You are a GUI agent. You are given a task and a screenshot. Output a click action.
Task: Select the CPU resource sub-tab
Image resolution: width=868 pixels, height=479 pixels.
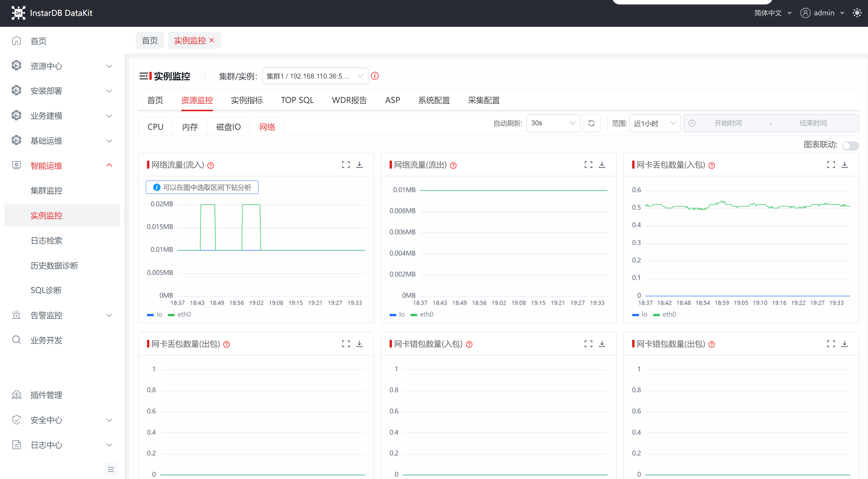point(155,127)
